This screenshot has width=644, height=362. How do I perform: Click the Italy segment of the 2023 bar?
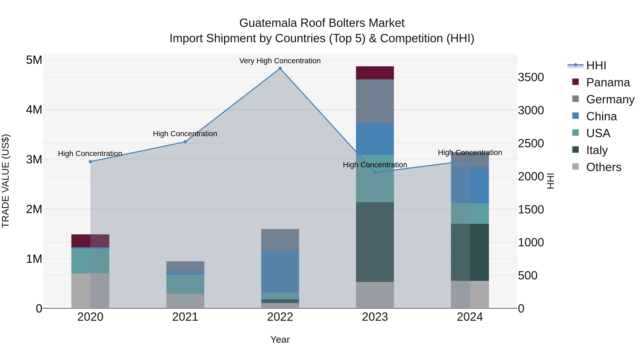click(x=375, y=242)
